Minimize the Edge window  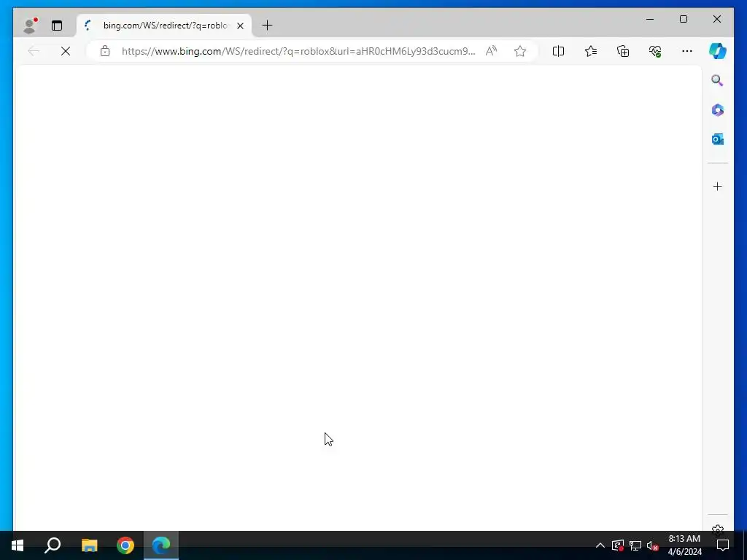click(x=650, y=19)
